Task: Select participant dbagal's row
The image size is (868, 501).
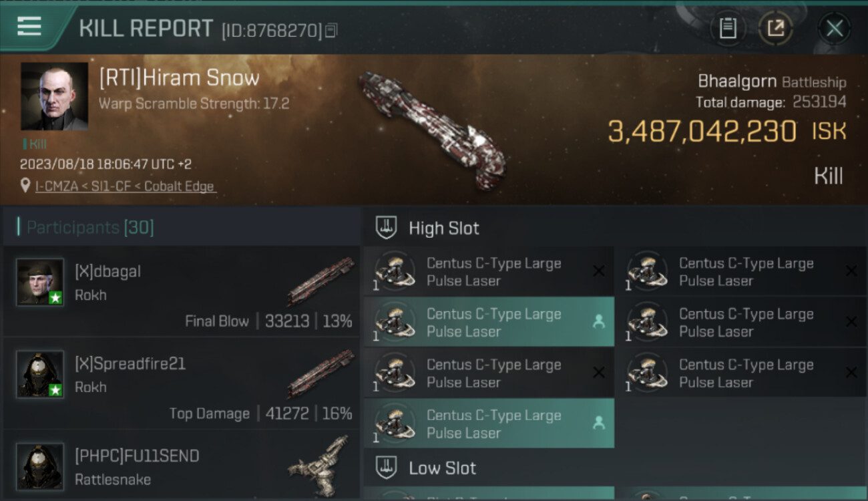Action: pyautogui.click(x=182, y=291)
